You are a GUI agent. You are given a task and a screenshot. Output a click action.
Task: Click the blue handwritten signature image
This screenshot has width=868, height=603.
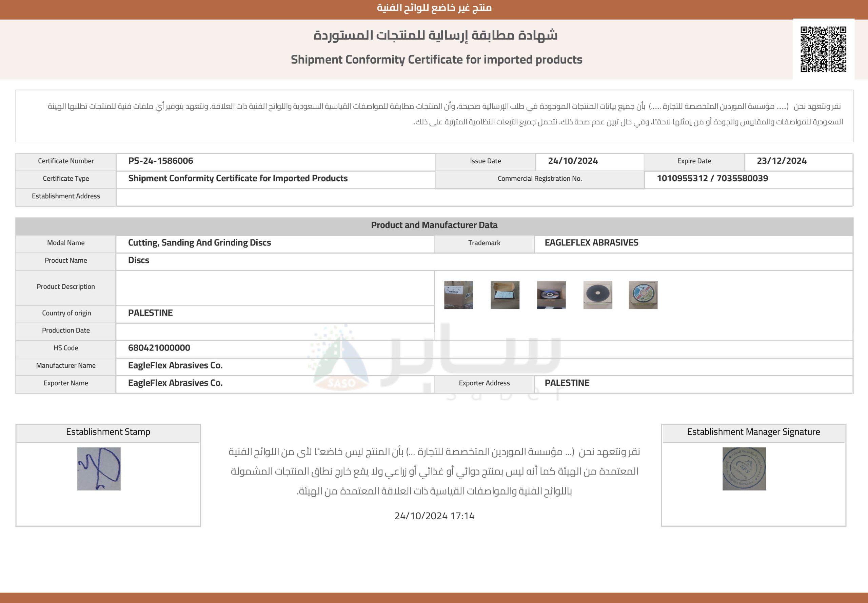99,469
